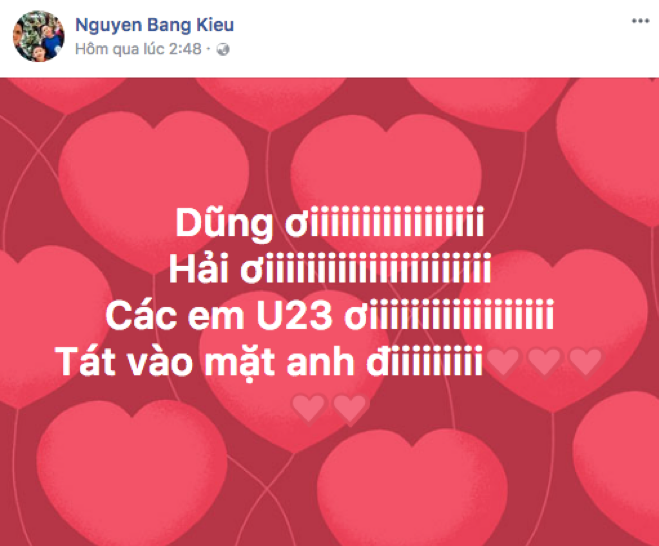Click the word 'anh' in the last line
Screen dimensions: 659x546
[320, 362]
